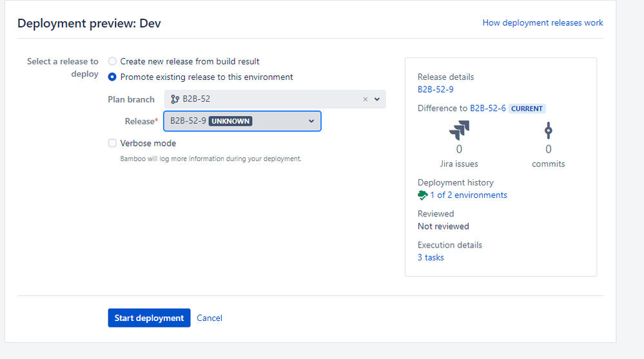This screenshot has height=359, width=644.
Task: Click the 0 Jira issues count
Action: click(x=459, y=149)
